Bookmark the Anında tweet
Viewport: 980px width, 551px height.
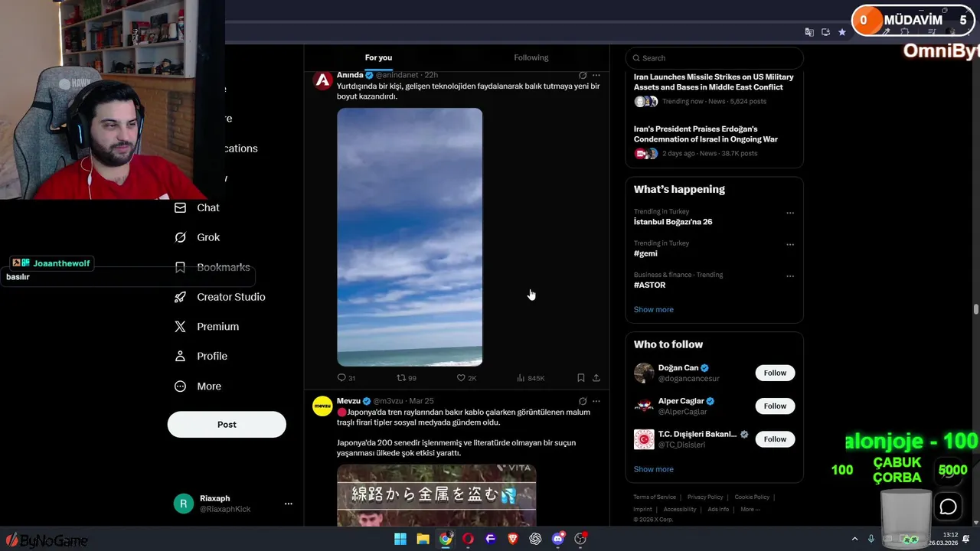click(581, 378)
